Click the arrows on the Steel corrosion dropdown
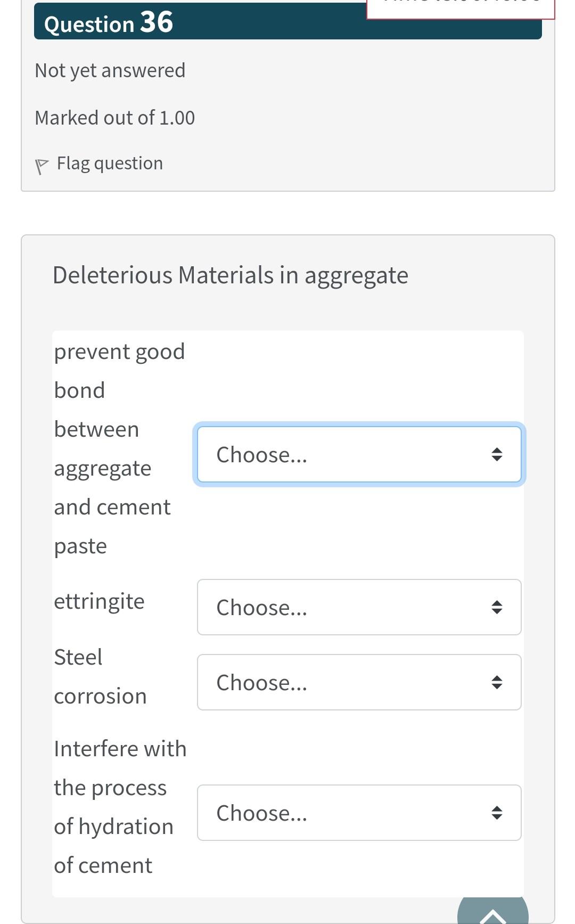 (497, 682)
